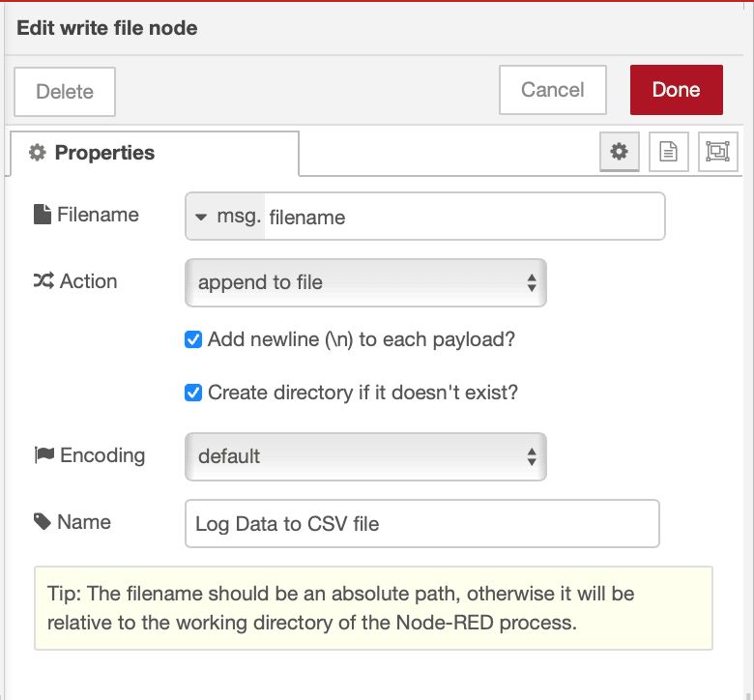Screen dimensions: 754x700
Task: Click the Delete button
Action: [65, 92]
